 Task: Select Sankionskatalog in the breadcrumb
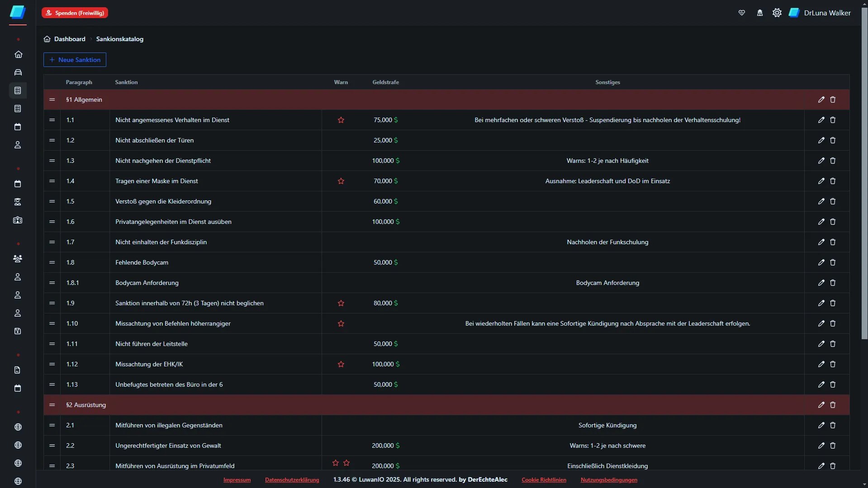tap(119, 39)
